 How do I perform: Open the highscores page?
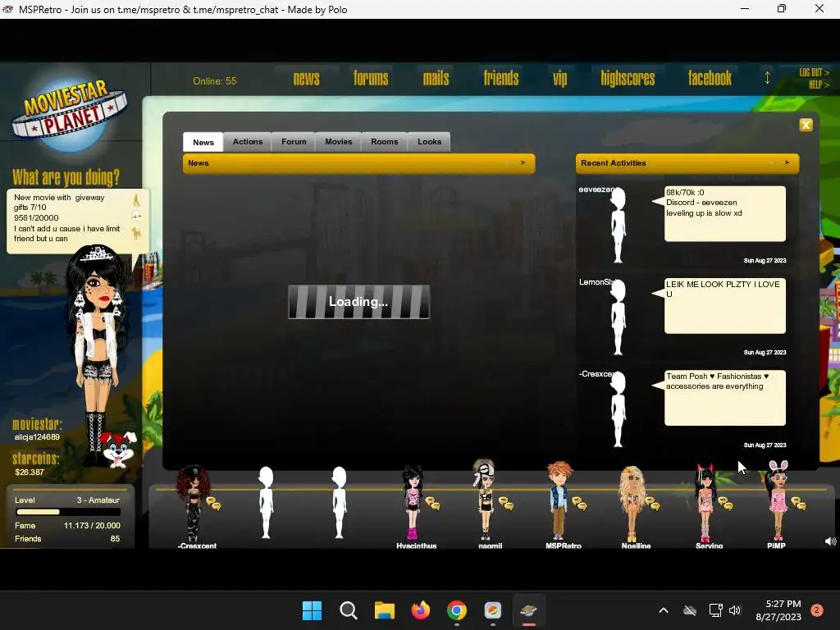[x=628, y=79]
